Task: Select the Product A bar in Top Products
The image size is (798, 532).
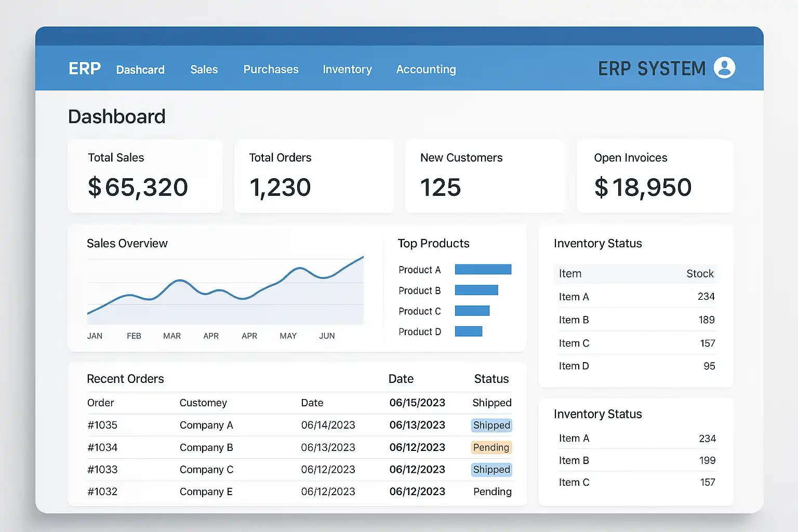Action: (483, 269)
